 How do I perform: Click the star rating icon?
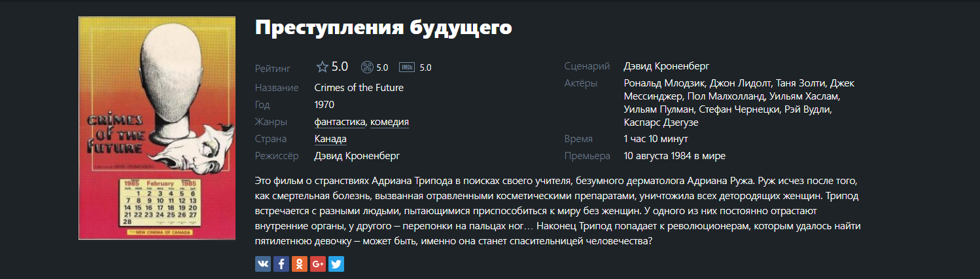322,67
